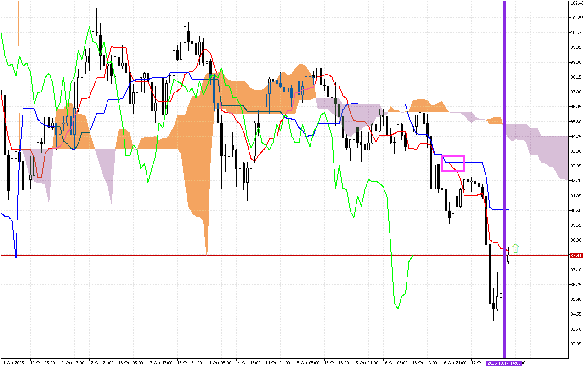Click the highlighted 2025.10.17 14:00 timestamp label
The height and width of the screenshot is (368, 588).
(503, 363)
